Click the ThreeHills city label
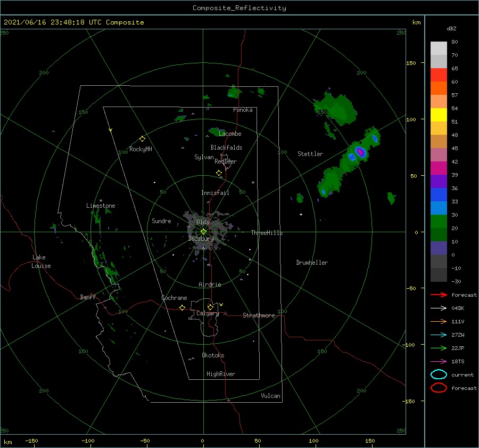The image size is (479, 448). (x=267, y=233)
